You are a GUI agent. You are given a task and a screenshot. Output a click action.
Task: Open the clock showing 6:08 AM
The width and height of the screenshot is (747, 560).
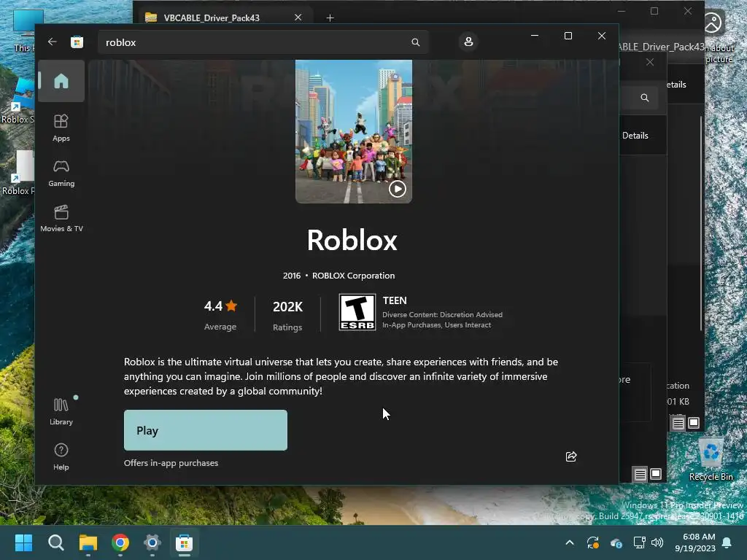pos(695,542)
